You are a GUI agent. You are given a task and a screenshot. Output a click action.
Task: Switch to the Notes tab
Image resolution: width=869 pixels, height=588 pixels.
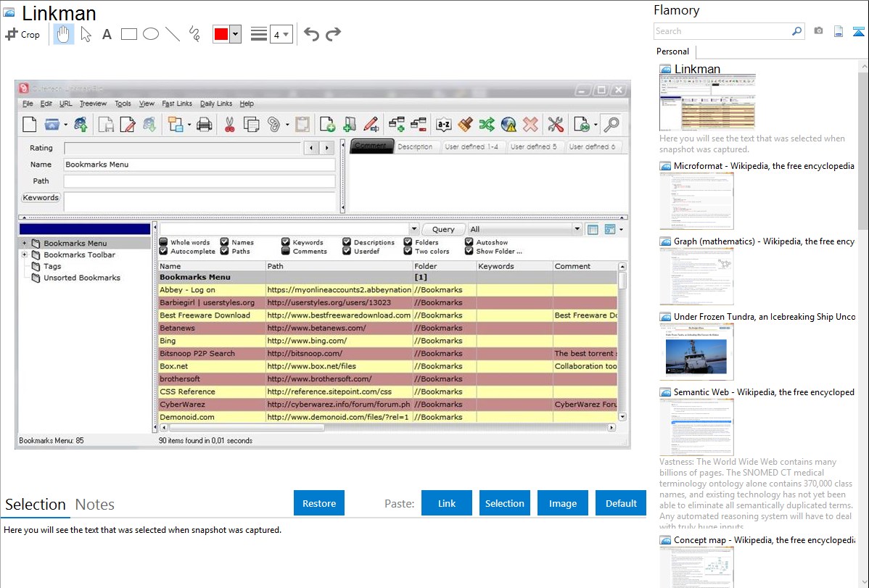[95, 505]
